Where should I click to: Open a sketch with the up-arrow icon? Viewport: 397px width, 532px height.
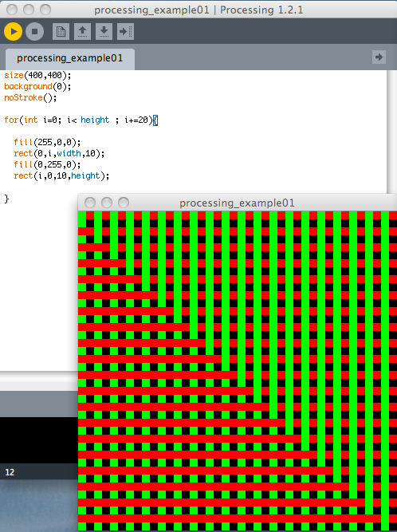(x=82, y=32)
